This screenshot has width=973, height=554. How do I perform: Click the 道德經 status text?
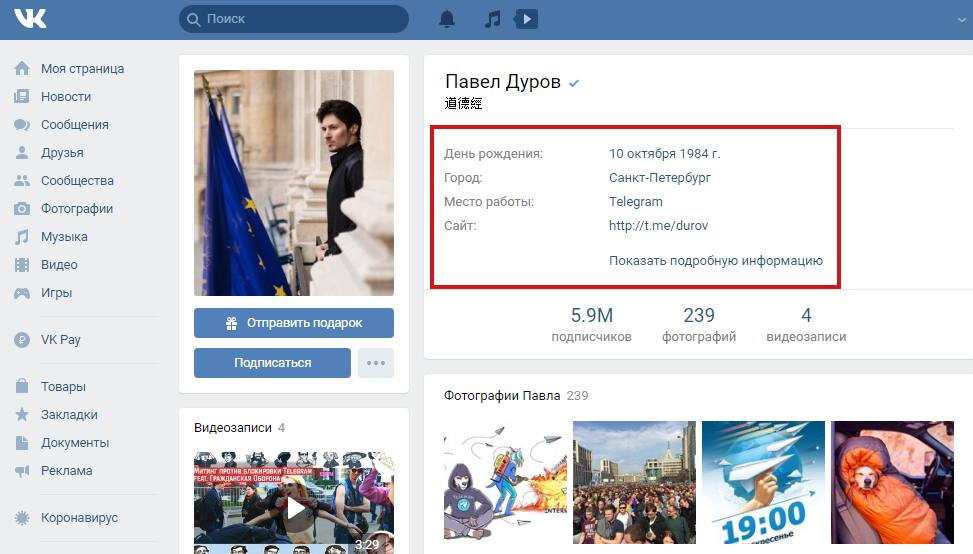(464, 104)
